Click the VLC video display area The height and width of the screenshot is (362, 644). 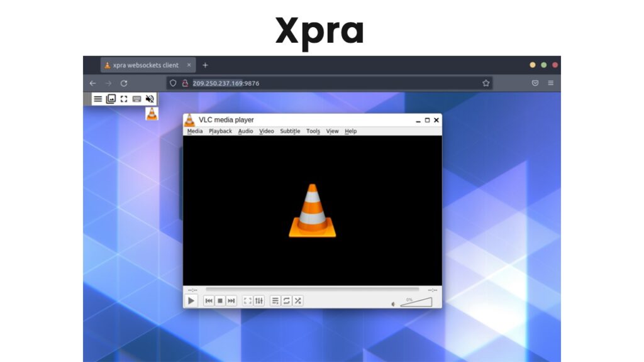pos(313,211)
